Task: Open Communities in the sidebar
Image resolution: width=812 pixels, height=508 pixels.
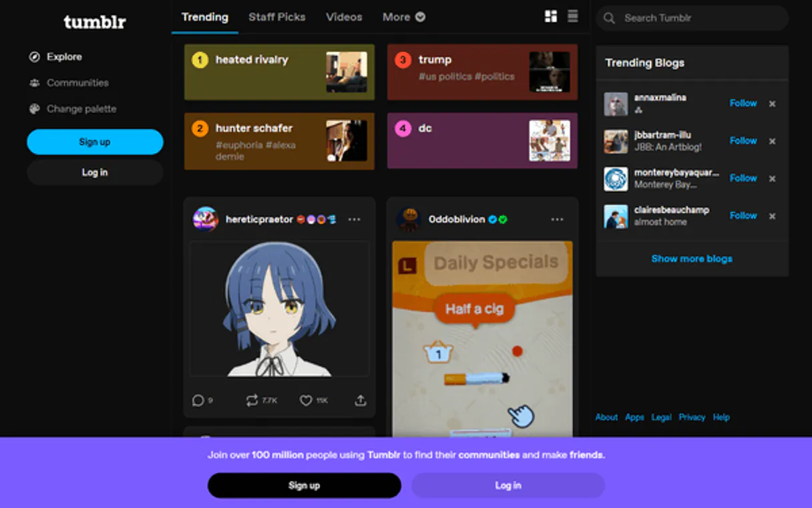Action: tap(69, 83)
